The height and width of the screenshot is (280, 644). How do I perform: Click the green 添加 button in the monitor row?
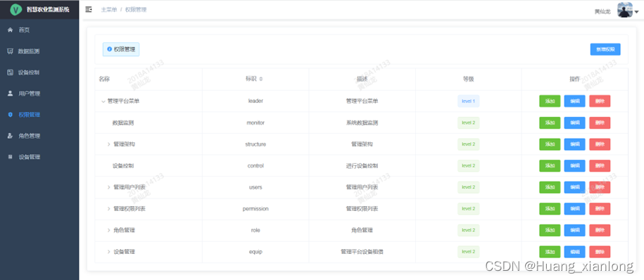(x=550, y=122)
